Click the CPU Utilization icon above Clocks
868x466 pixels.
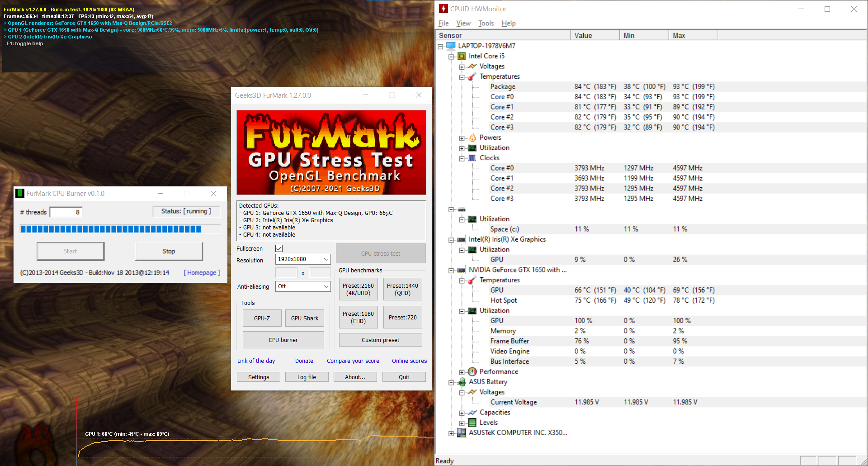coord(472,148)
